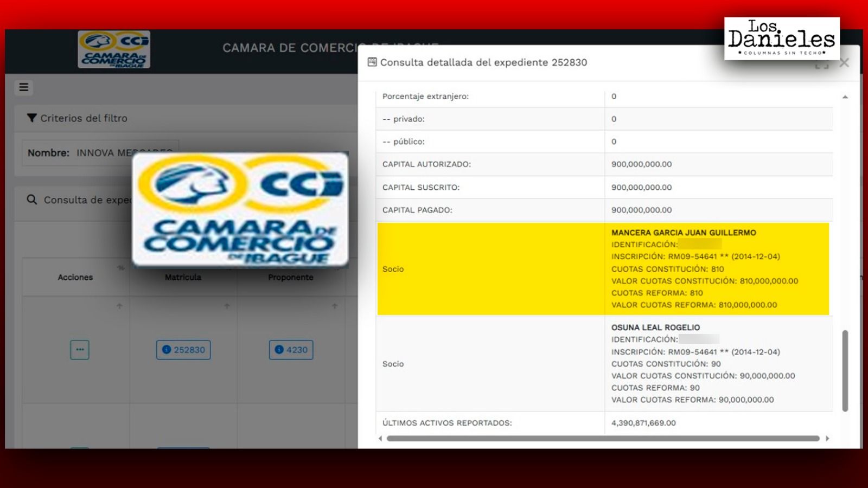Screen dimensions: 868x488
Task: Sort by the Matricula column header
Action: (183, 277)
